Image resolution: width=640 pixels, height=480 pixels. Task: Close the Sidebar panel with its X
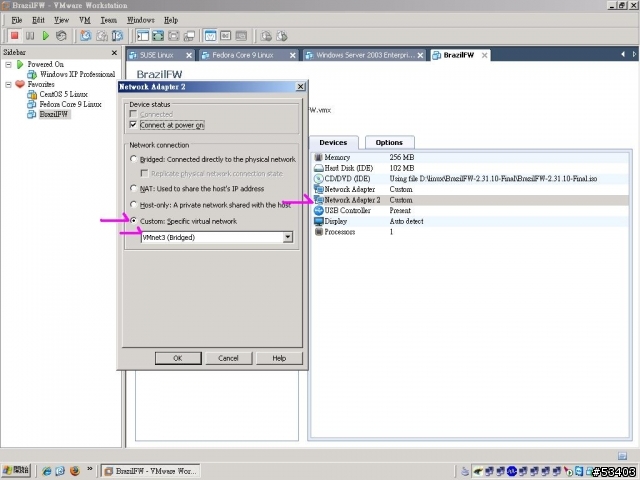[x=114, y=52]
